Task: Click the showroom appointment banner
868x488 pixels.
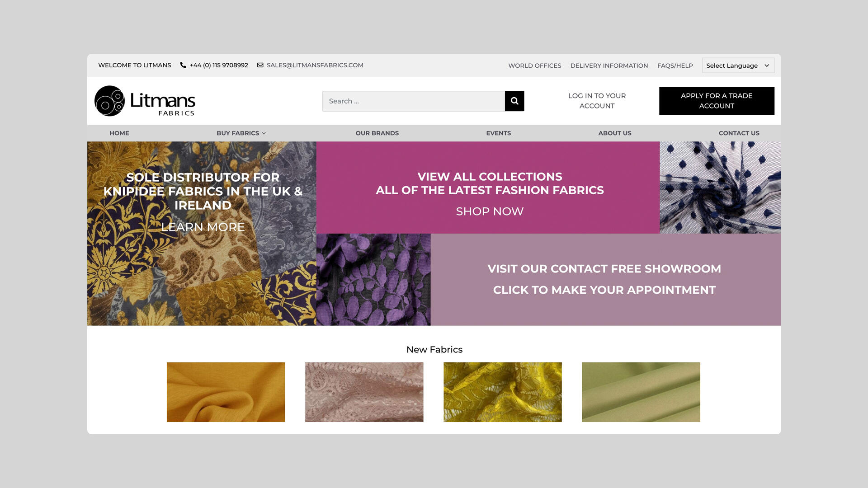Action: (605, 279)
